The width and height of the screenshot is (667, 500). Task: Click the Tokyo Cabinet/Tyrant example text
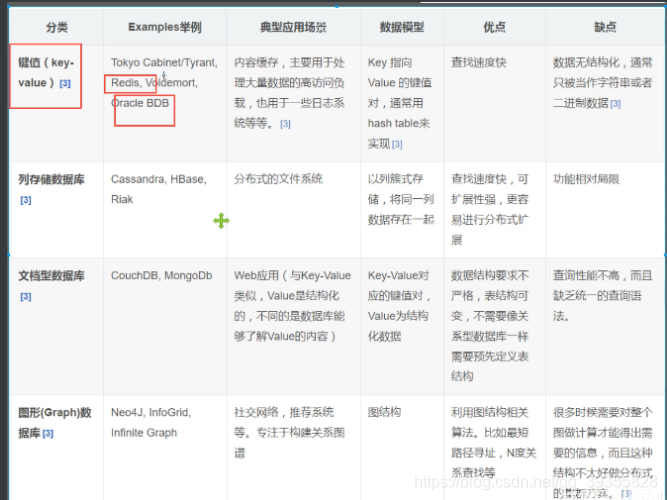coord(164,63)
